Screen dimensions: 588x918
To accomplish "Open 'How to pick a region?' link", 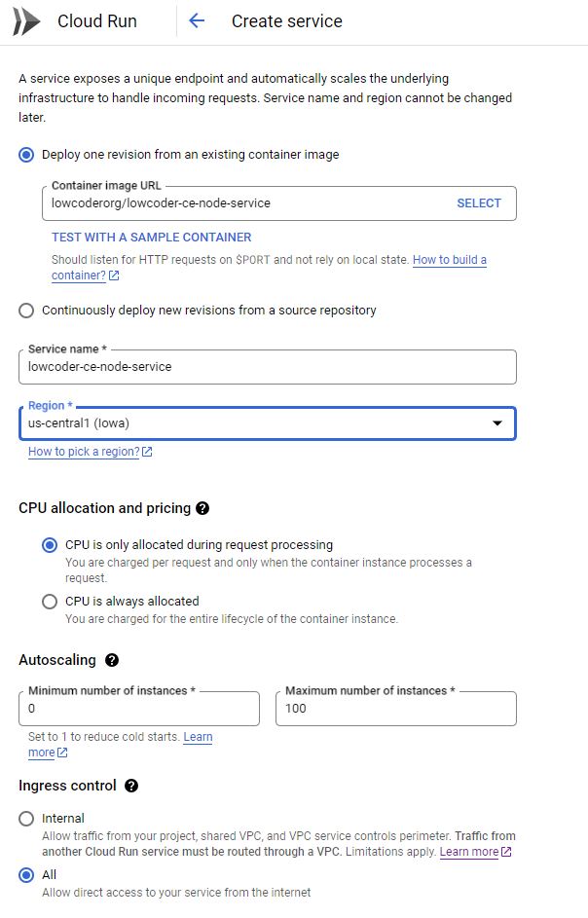I will pyautogui.click(x=84, y=452).
